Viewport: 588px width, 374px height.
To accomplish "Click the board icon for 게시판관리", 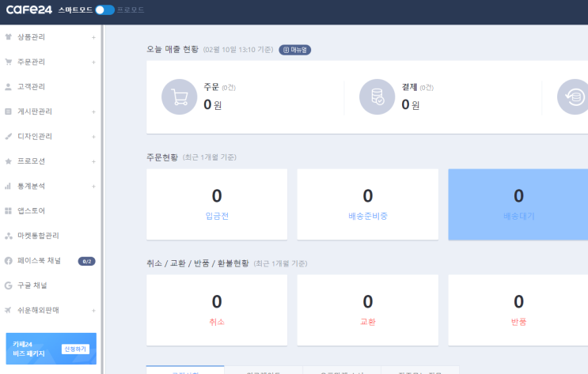I will 8,111.
